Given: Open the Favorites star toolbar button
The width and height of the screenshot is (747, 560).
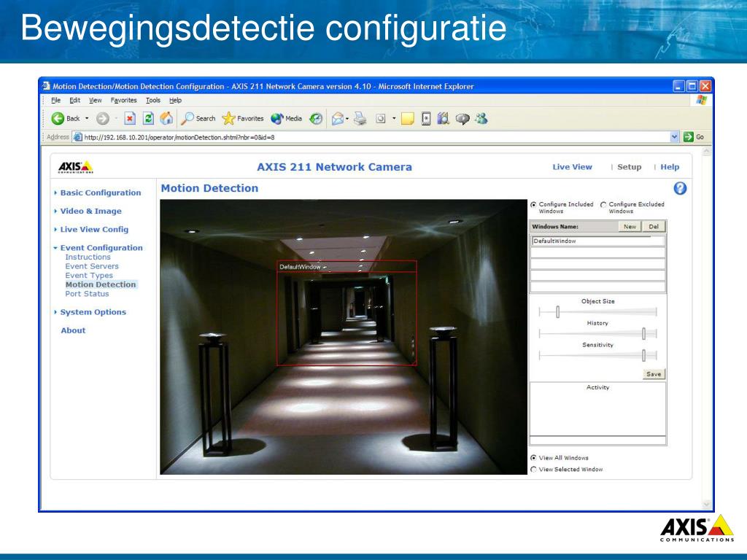Looking at the screenshot, I should pos(243,119).
